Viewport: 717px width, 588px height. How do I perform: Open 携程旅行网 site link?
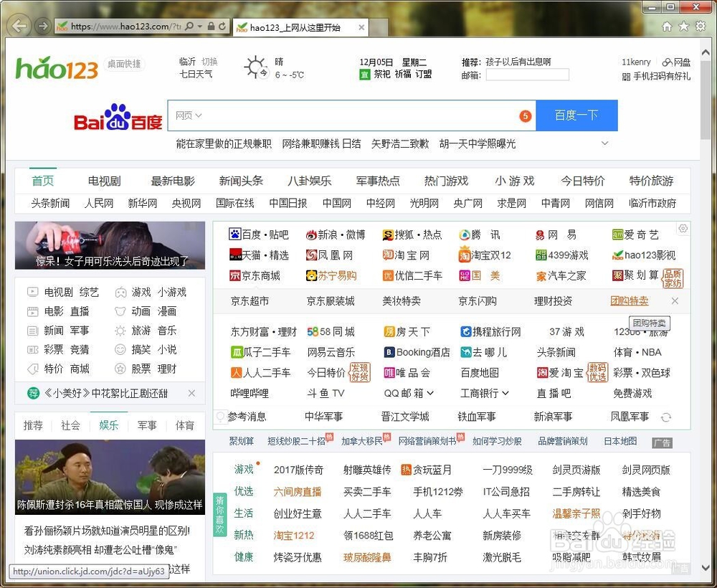pyautogui.click(x=490, y=331)
